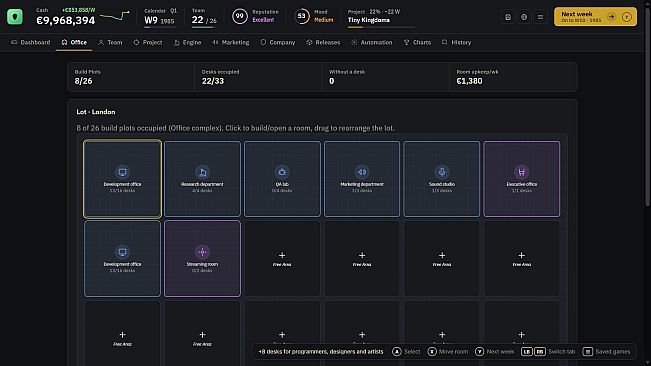Open the hamburger menu icon in top bar
Screen dimensions: 651x366
coord(540,17)
